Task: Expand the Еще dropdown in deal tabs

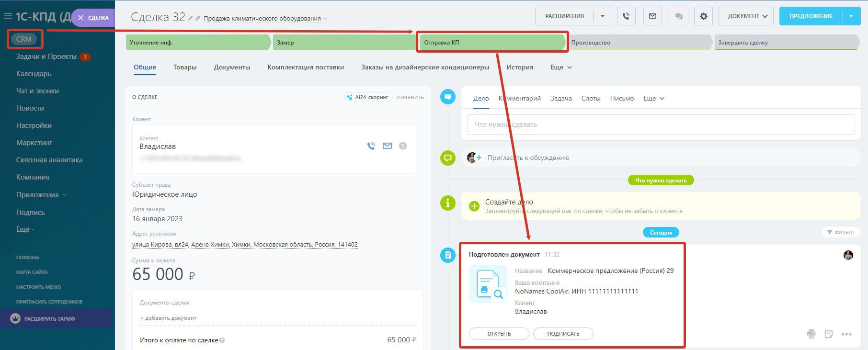Action: pyautogui.click(x=561, y=68)
